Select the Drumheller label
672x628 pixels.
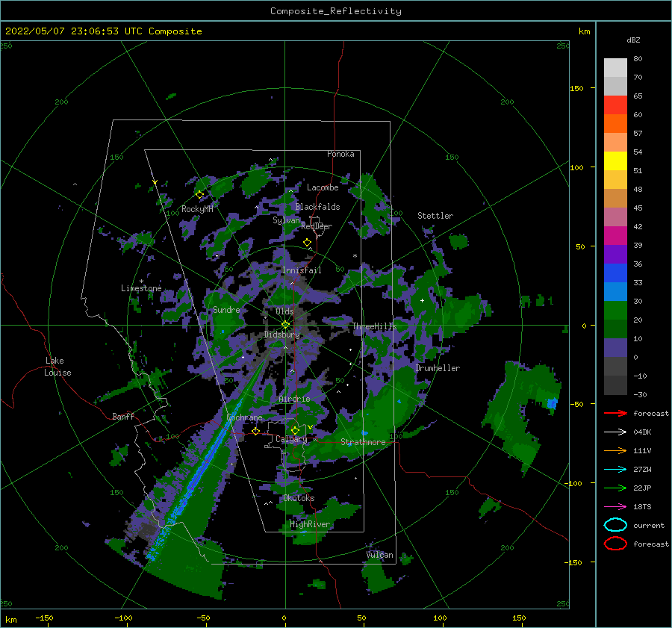(438, 368)
